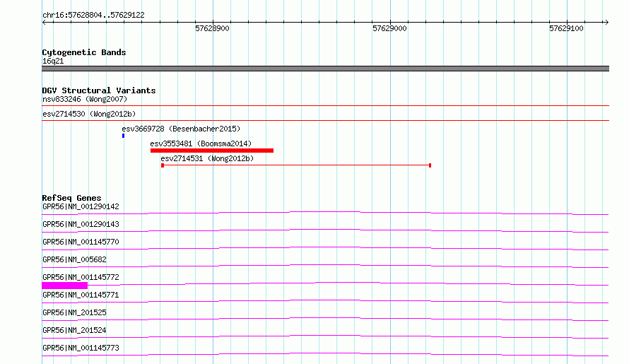Click the right arrow end of the ruler
Image resolution: width=629 pixels, height=364 pixels.
coord(606,22)
